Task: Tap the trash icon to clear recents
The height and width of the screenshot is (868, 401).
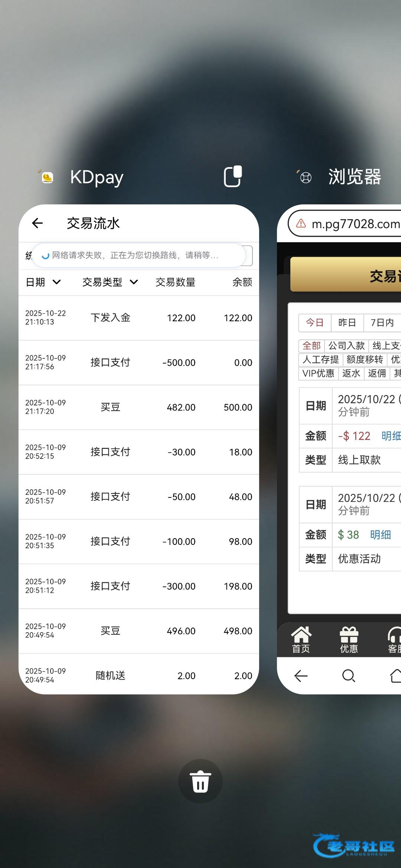Action: [200, 781]
